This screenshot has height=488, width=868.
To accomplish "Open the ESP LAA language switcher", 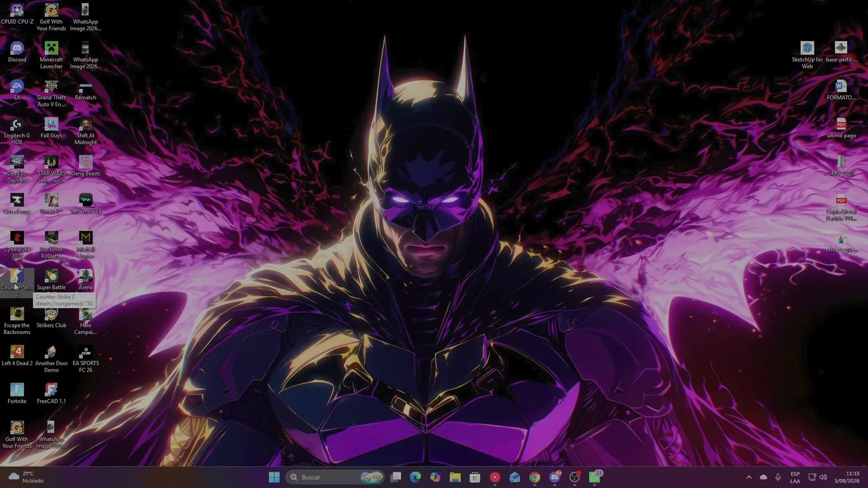I will click(x=795, y=477).
